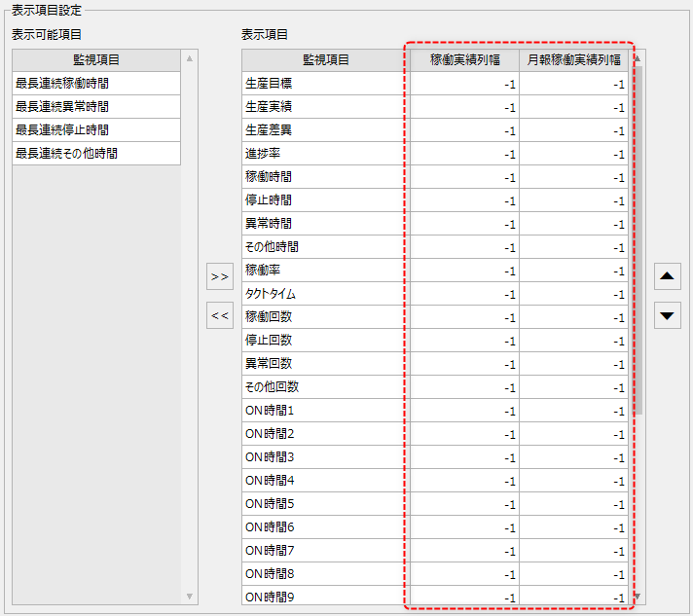The height and width of the screenshot is (616, 693).
Task: Select the タクトタイム row
Action: (435, 294)
